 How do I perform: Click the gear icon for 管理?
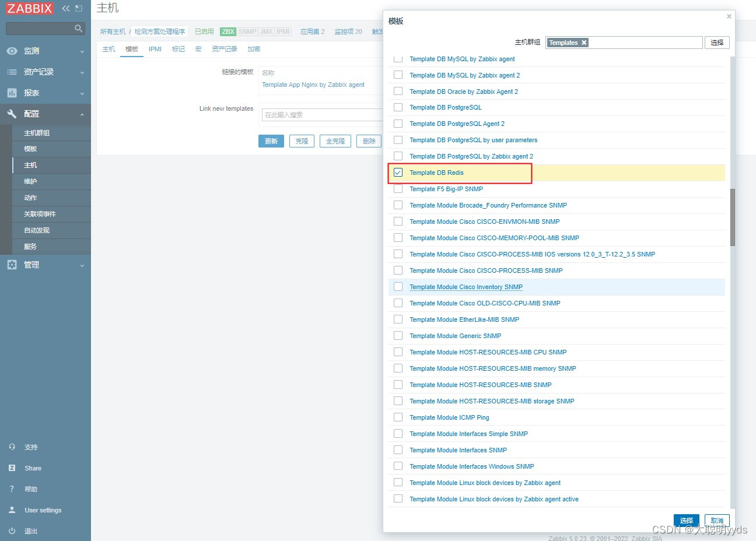[12, 265]
